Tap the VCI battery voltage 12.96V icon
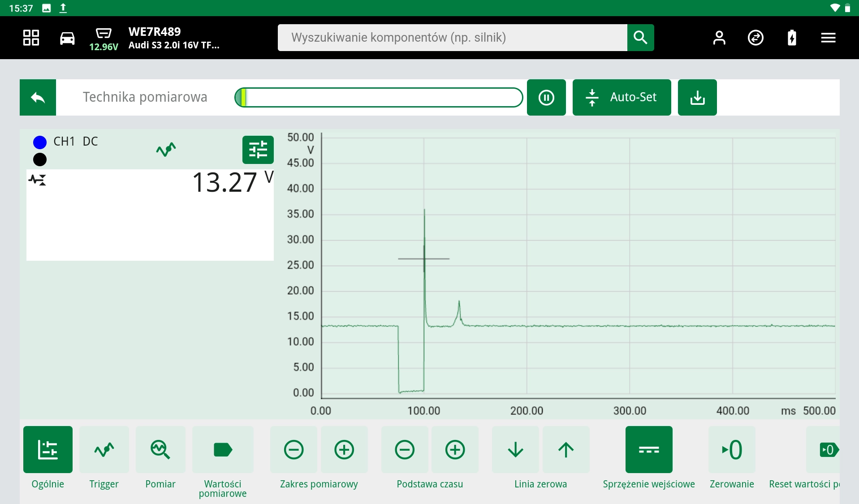The image size is (859, 504). [x=104, y=39]
